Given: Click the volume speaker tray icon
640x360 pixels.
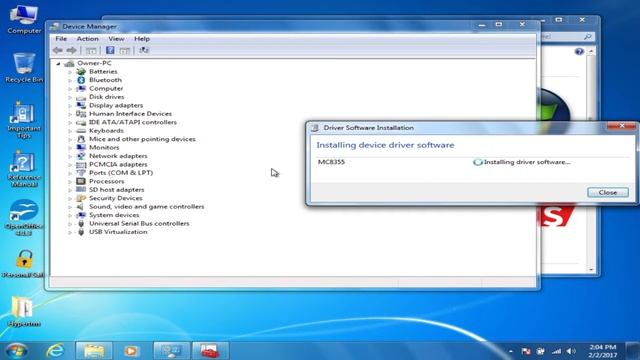Looking at the screenshot, I should click(x=571, y=351).
